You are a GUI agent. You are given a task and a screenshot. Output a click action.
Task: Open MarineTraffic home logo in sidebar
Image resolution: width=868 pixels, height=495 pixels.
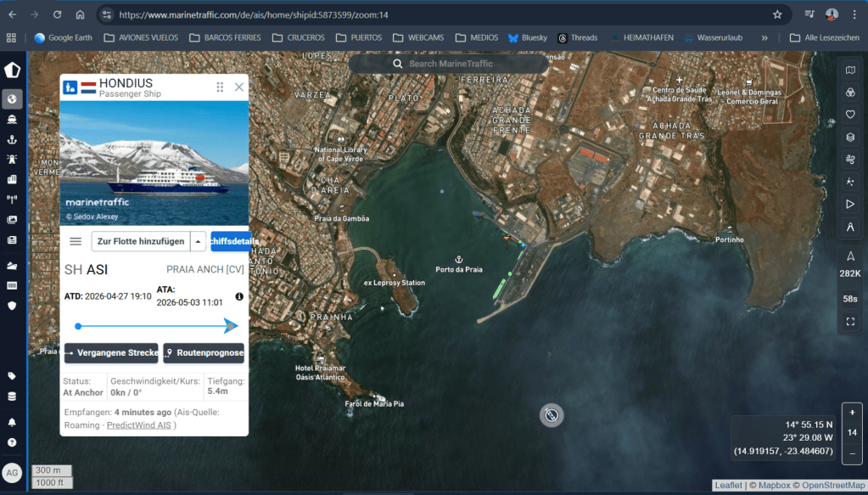click(x=12, y=70)
